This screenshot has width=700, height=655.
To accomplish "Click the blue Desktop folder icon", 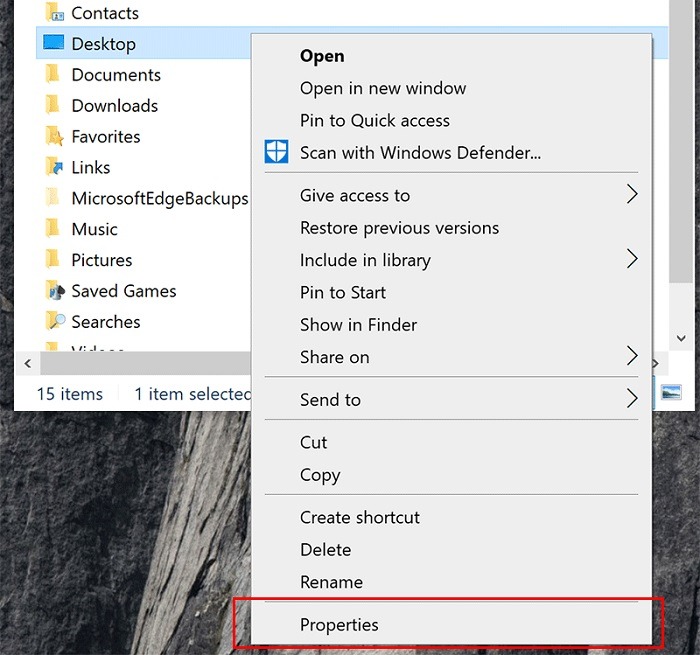I will click(x=54, y=42).
